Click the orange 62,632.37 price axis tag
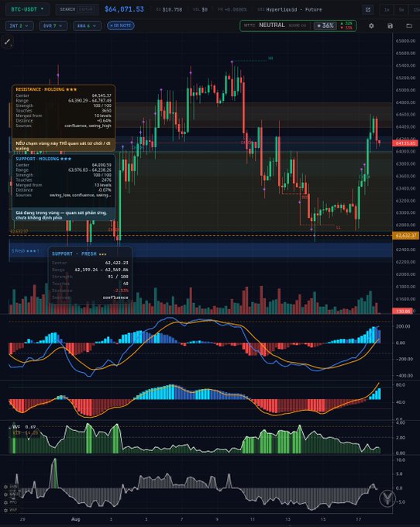The width and height of the screenshot is (420, 527). 405,236
